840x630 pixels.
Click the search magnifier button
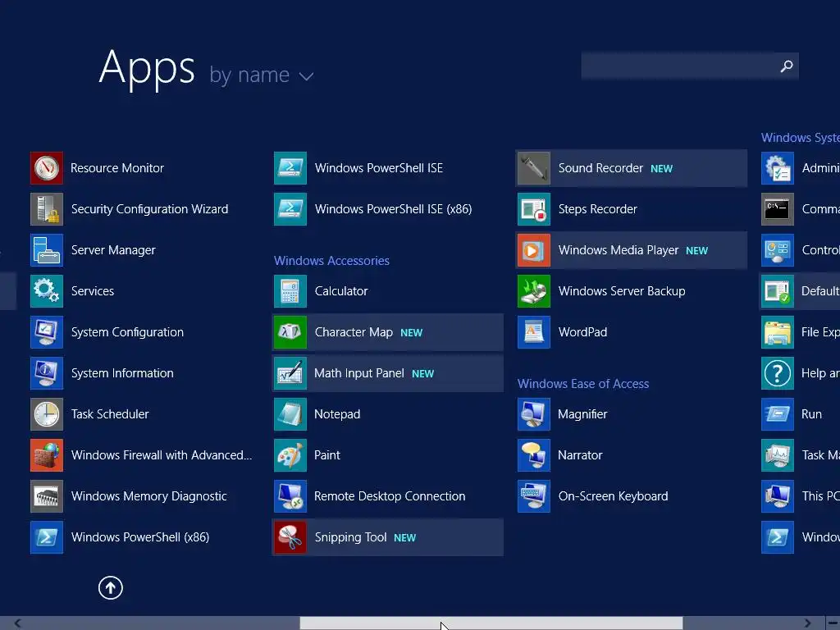point(787,66)
